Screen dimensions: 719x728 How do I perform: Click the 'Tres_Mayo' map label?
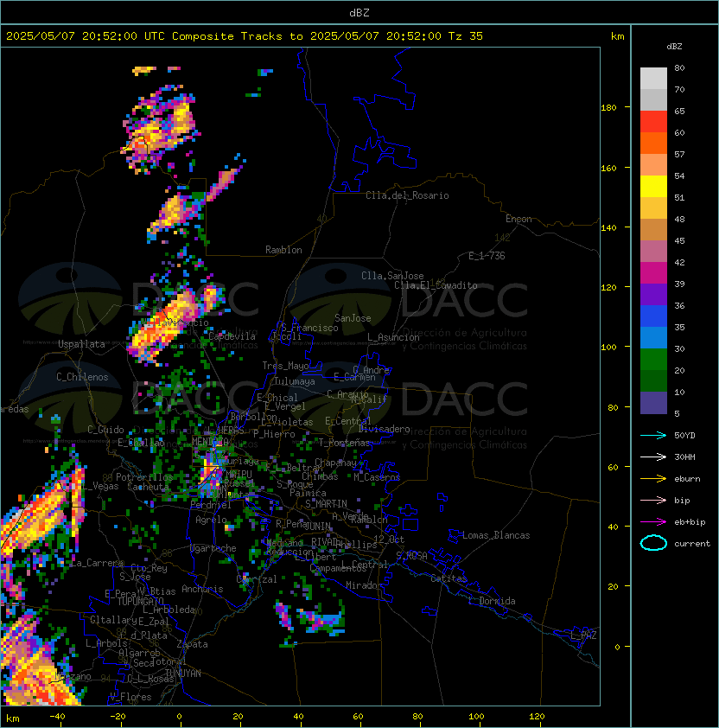click(285, 366)
